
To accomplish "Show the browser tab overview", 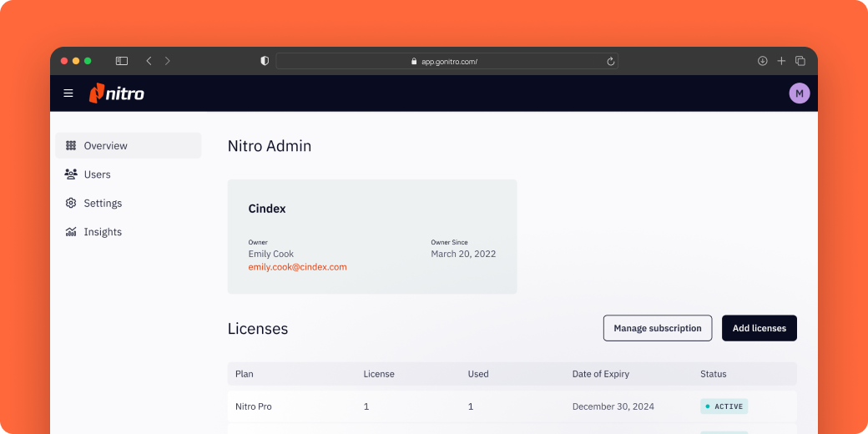I will click(800, 61).
